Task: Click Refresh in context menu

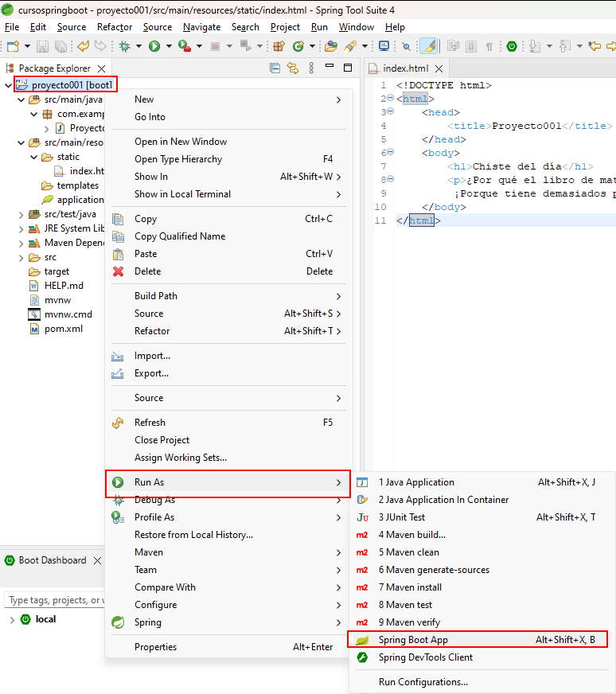Action: point(228,423)
